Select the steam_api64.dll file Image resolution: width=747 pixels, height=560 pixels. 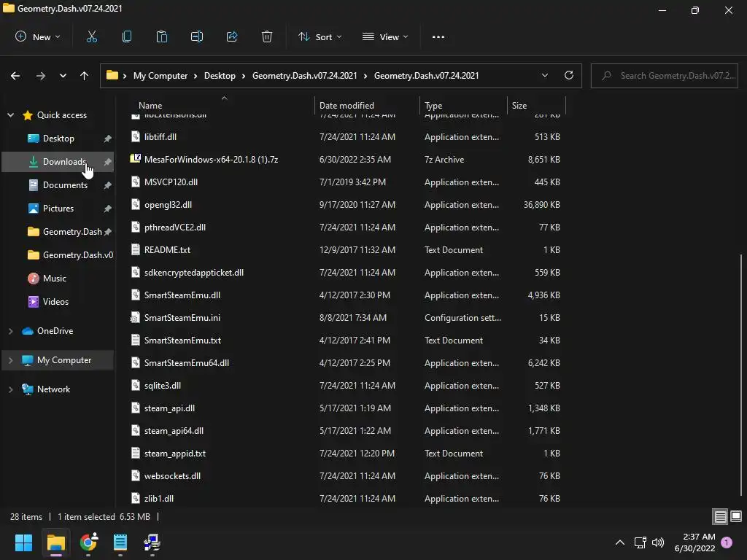click(x=347, y=431)
